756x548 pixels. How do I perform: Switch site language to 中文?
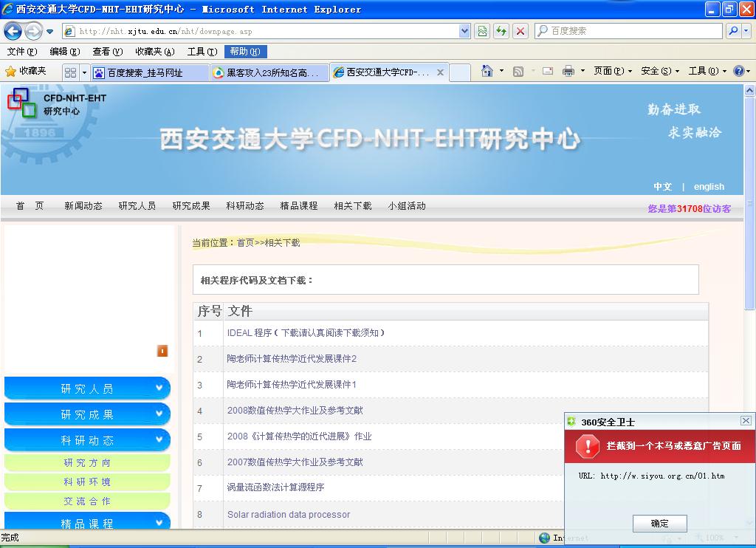663,187
